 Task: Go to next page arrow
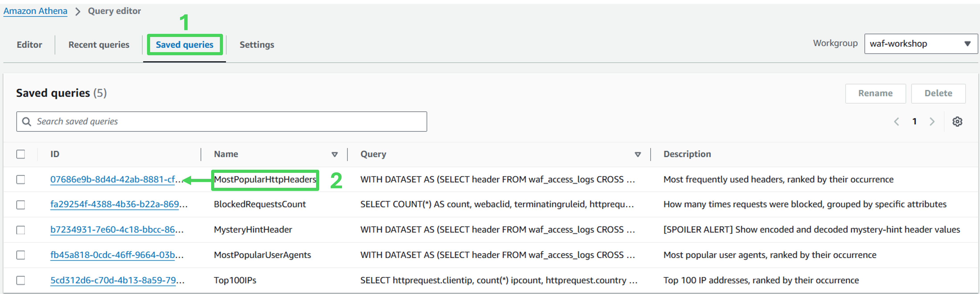click(x=932, y=121)
